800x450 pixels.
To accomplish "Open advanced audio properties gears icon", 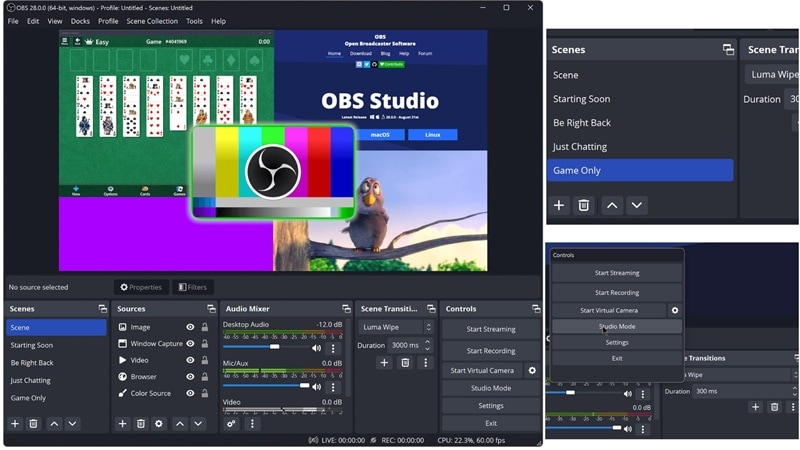I will point(231,423).
